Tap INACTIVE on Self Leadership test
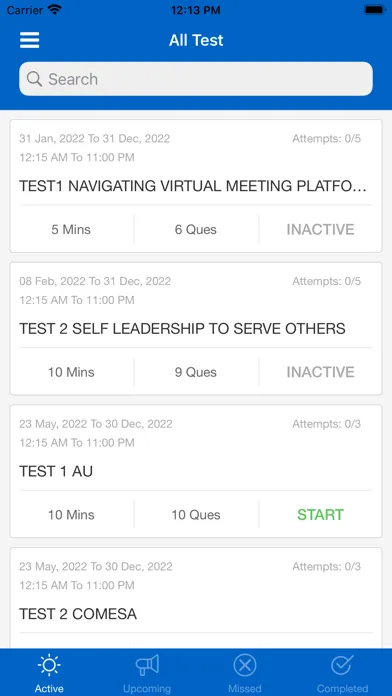Screen dimensions: 392x696 320,372
